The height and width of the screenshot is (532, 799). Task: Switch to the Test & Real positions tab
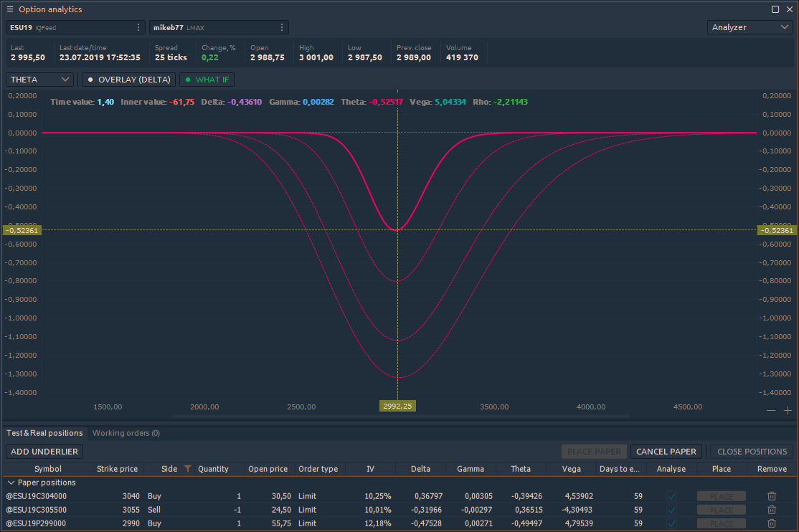pyautogui.click(x=45, y=433)
